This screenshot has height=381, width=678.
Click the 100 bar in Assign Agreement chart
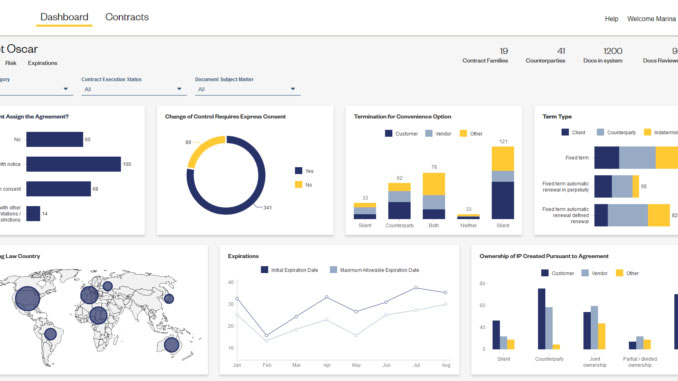[74, 164]
